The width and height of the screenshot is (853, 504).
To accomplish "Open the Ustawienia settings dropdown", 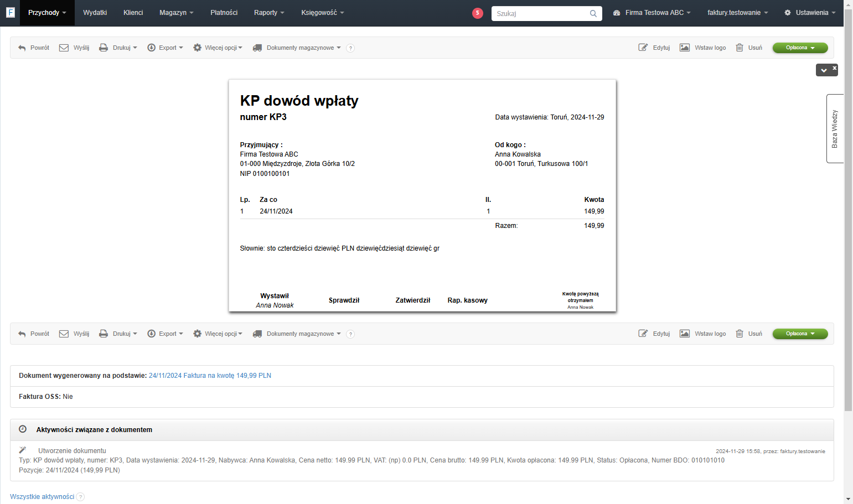I will (x=810, y=13).
